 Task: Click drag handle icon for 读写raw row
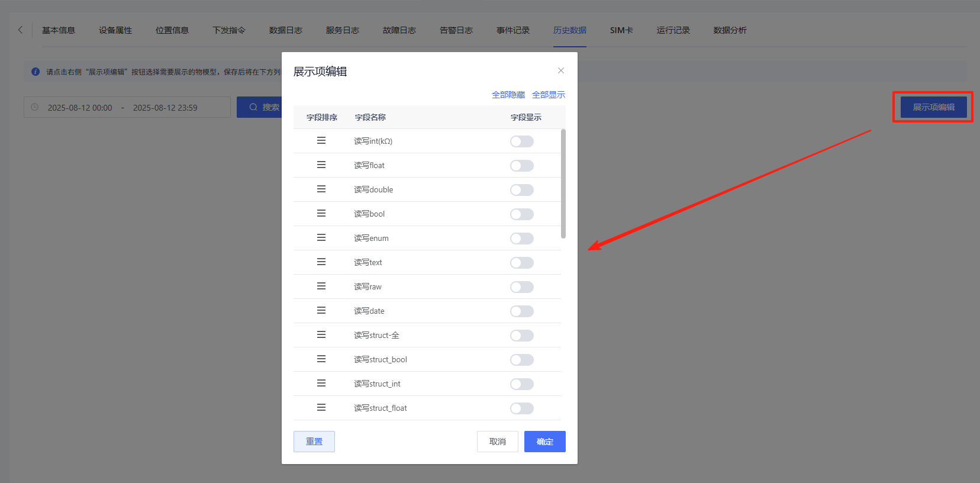[x=321, y=286]
